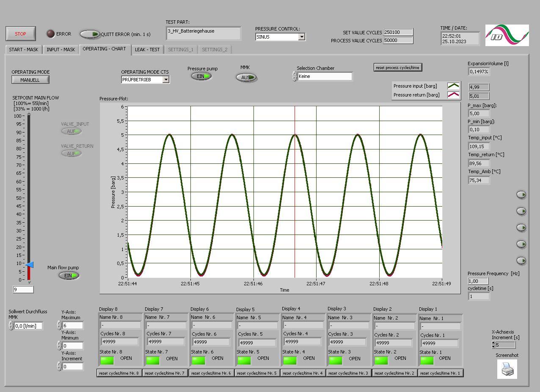Click the ExpansionVolume value field
540x392 pixels.
pyautogui.click(x=479, y=72)
